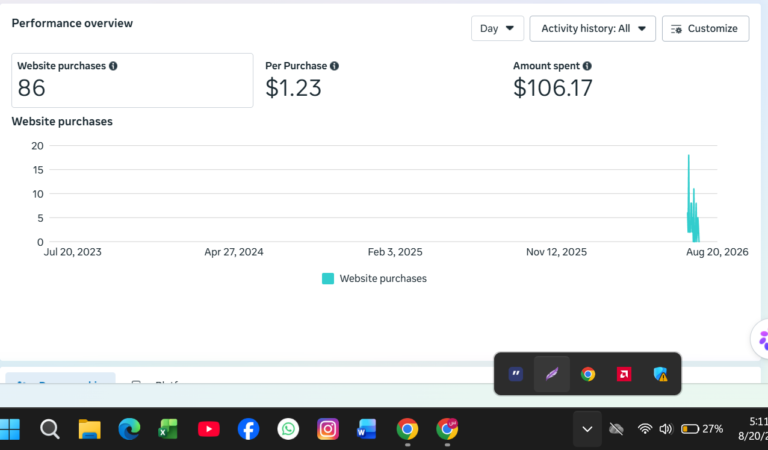The image size is (768, 450).
Task: Open Instagram from the taskbar
Action: point(328,429)
